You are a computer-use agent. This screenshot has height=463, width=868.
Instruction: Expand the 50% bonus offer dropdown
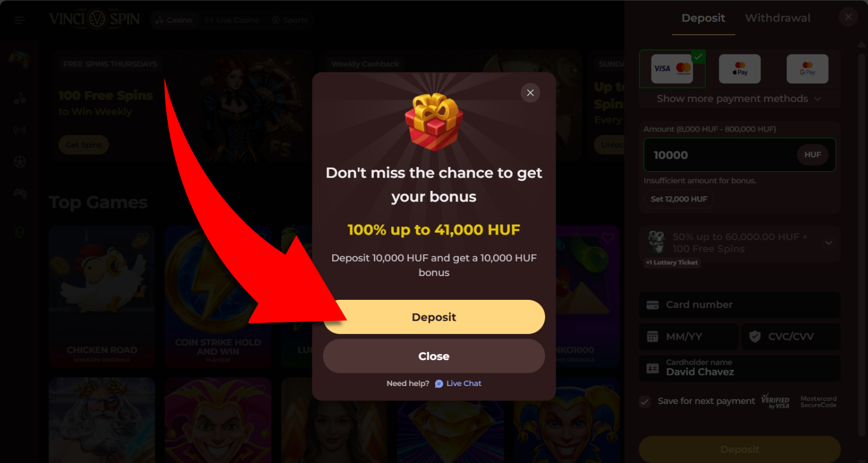pos(829,243)
